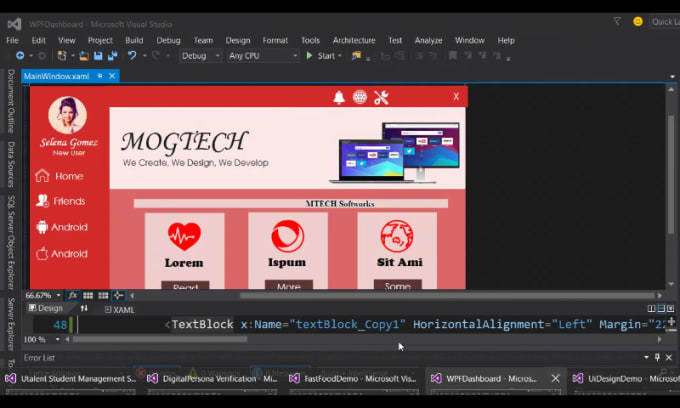The height and width of the screenshot is (408, 680).
Task: Click the X close label in designed window
Action: (456, 97)
